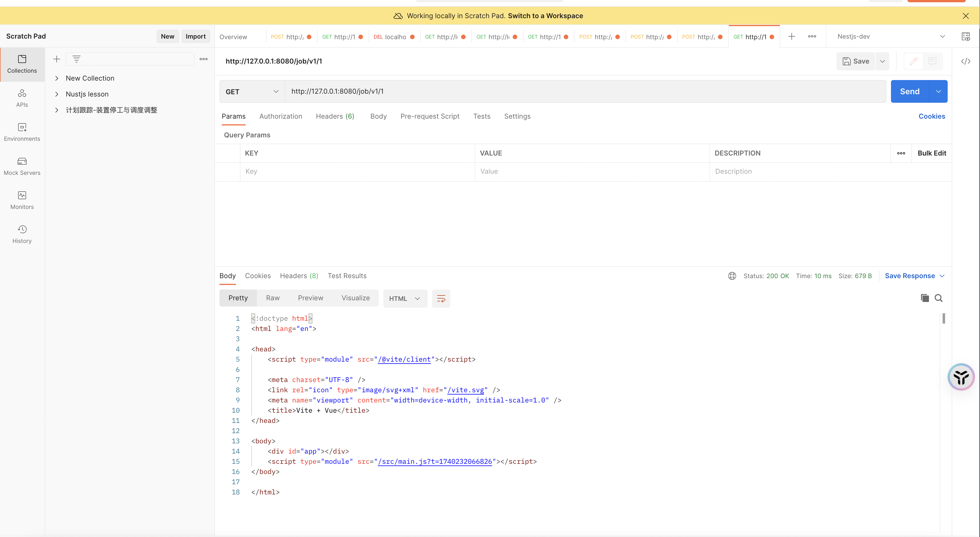Click the query param Key field

click(357, 172)
